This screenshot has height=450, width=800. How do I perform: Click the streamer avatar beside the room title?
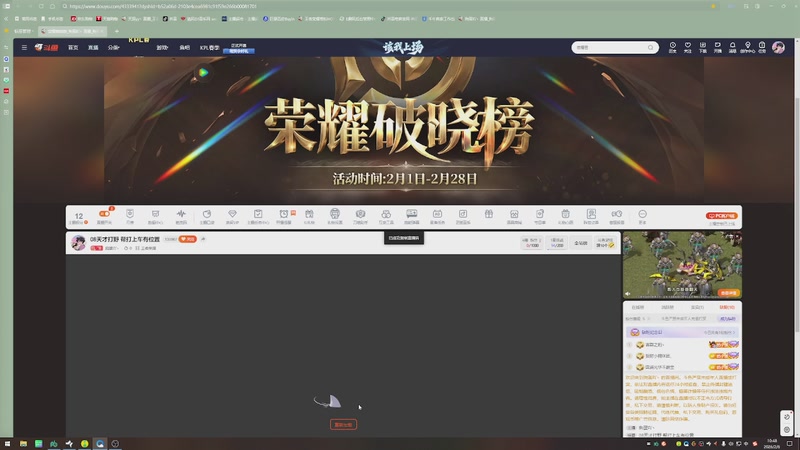(78, 243)
